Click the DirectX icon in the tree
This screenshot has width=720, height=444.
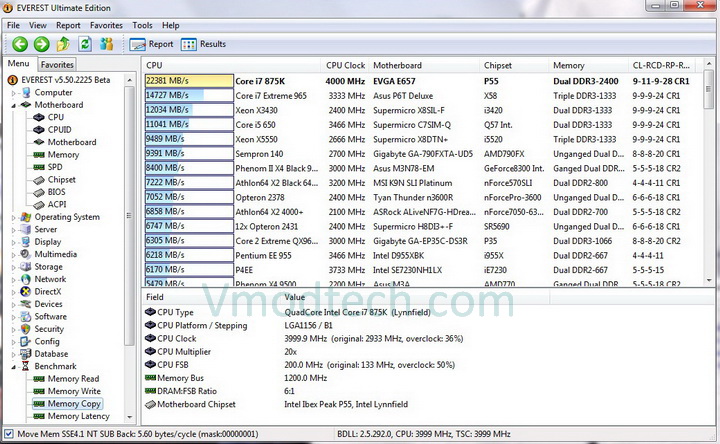[x=26, y=292]
